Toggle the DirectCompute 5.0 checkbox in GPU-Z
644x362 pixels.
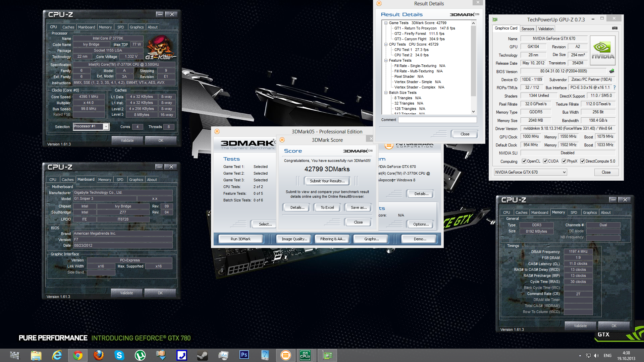coord(582,161)
